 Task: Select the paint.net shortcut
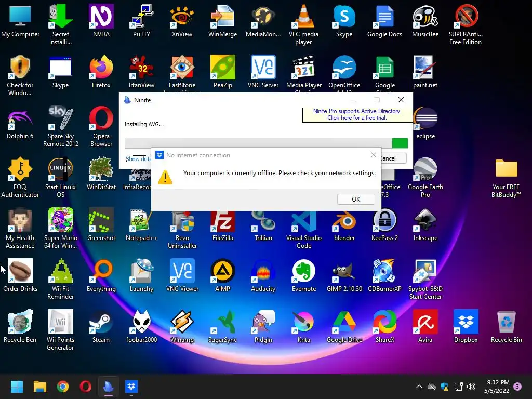pyautogui.click(x=425, y=71)
